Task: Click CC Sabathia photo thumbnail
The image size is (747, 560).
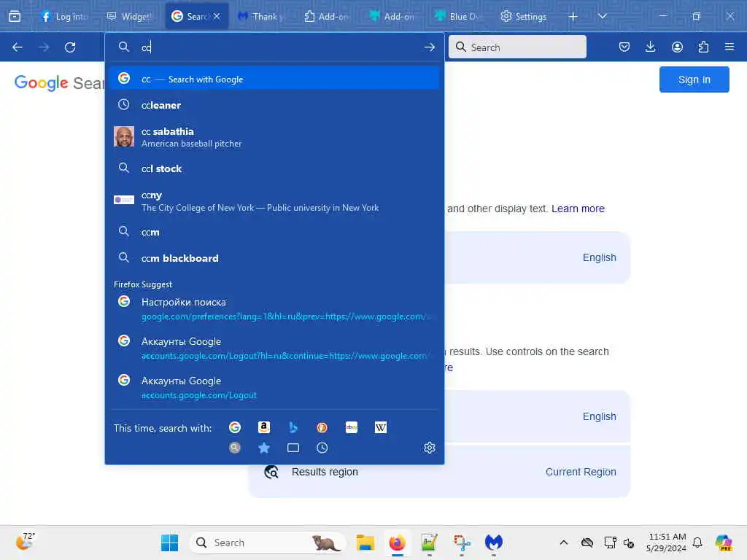Action: [124, 136]
